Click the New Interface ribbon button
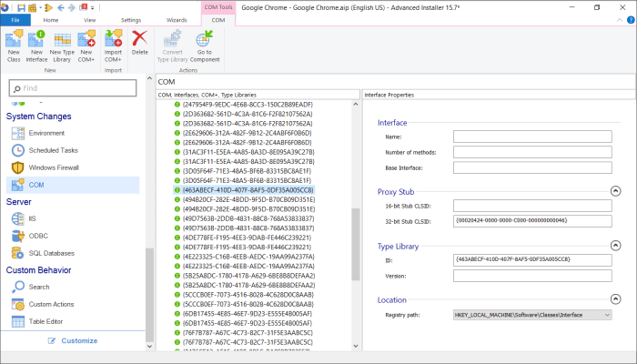 (x=36, y=45)
